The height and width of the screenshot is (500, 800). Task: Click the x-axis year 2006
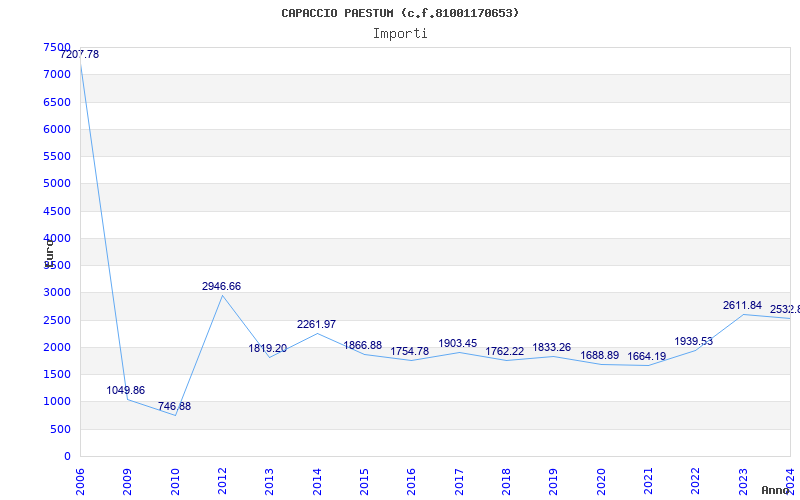[80, 482]
